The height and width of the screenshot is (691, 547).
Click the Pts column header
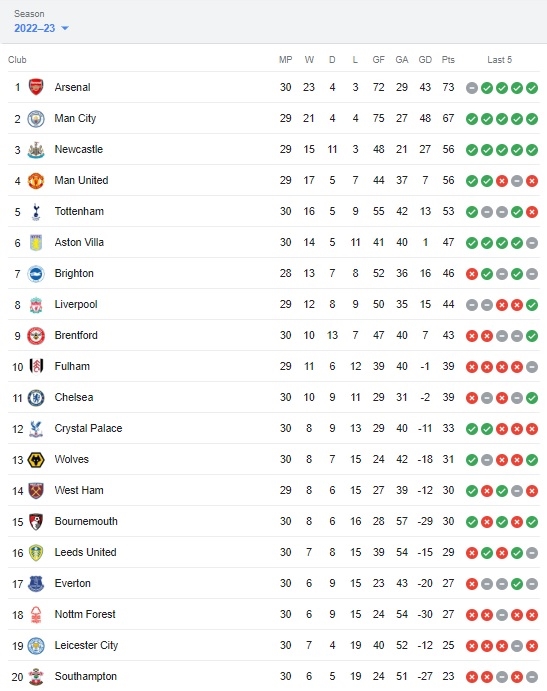pos(448,59)
